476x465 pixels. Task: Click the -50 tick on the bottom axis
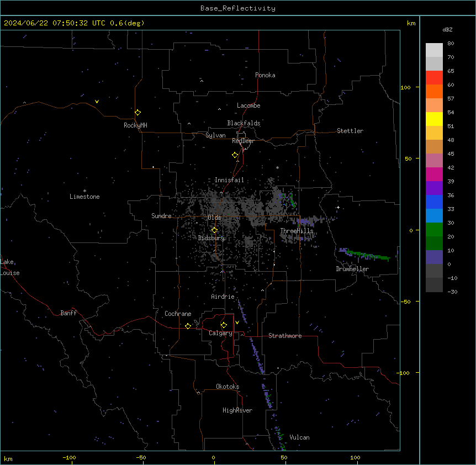(141, 457)
